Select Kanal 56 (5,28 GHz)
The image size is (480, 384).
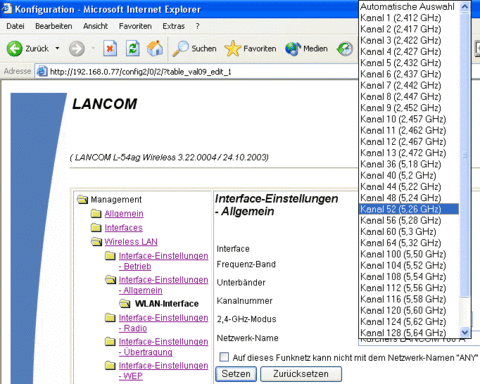pyautogui.click(x=409, y=220)
